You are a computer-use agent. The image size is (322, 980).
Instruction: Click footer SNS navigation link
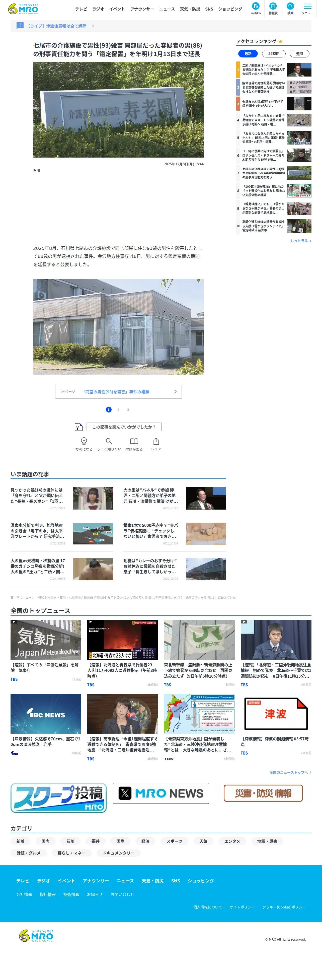click(x=176, y=881)
